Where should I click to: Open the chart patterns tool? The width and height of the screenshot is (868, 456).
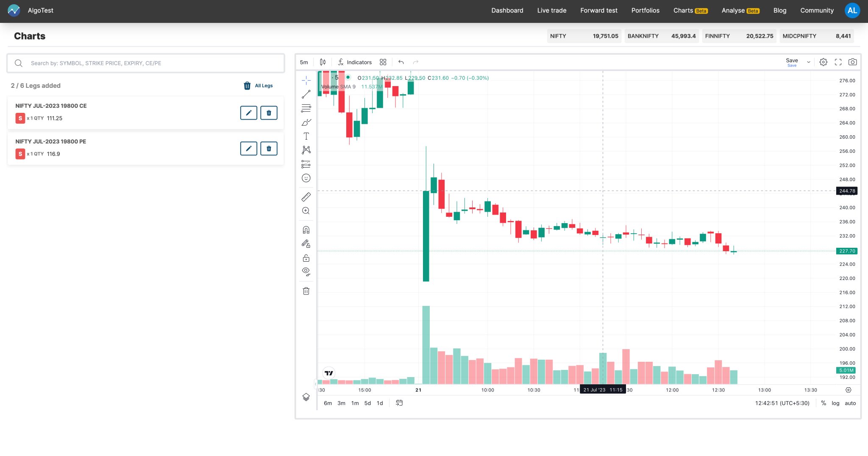[x=306, y=150]
